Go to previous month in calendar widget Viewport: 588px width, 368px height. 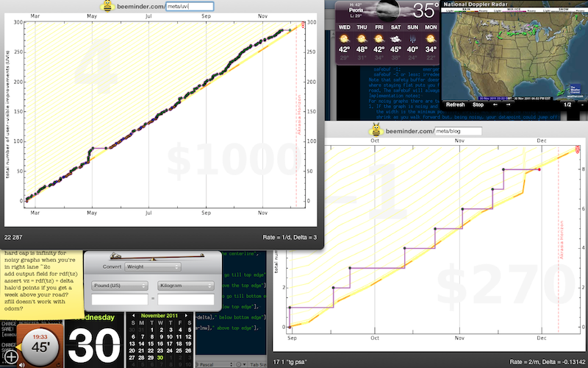[134, 316]
